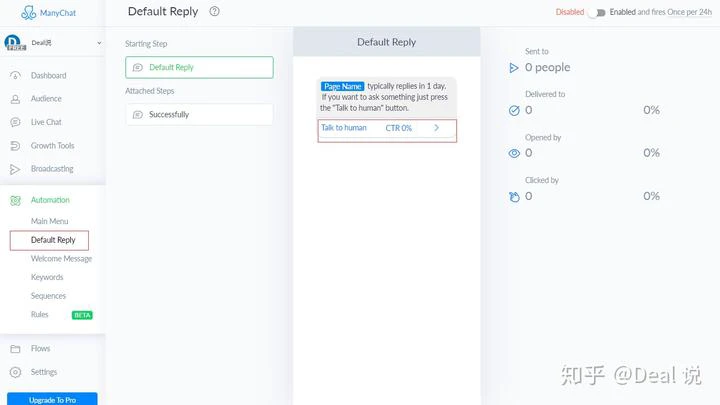Click the Opened by eye icon
Screen dimensions: 720x405
pos(514,153)
